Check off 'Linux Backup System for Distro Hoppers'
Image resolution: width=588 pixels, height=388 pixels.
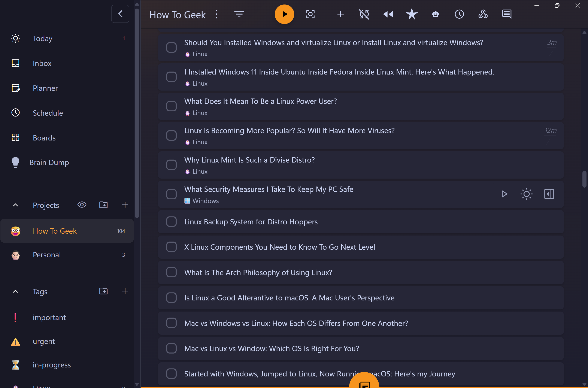tap(171, 222)
